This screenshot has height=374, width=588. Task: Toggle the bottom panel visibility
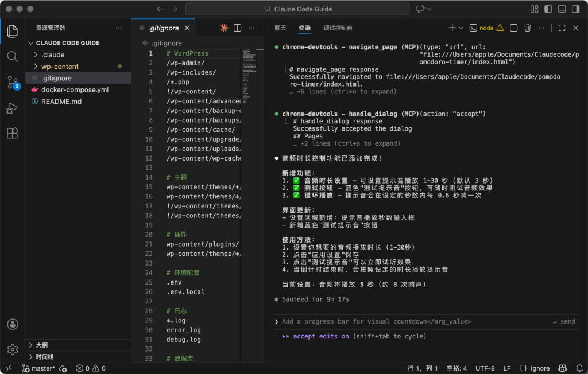click(562, 9)
